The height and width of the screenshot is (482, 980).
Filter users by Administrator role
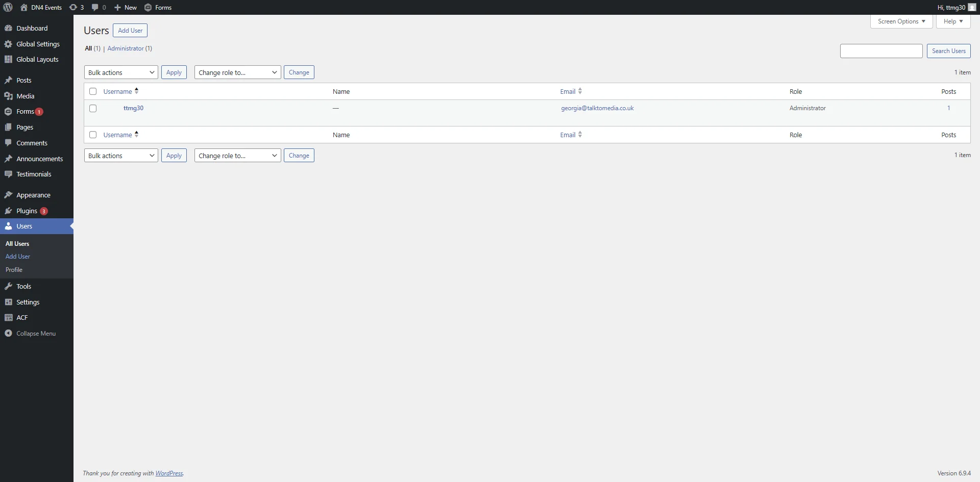pyautogui.click(x=125, y=48)
